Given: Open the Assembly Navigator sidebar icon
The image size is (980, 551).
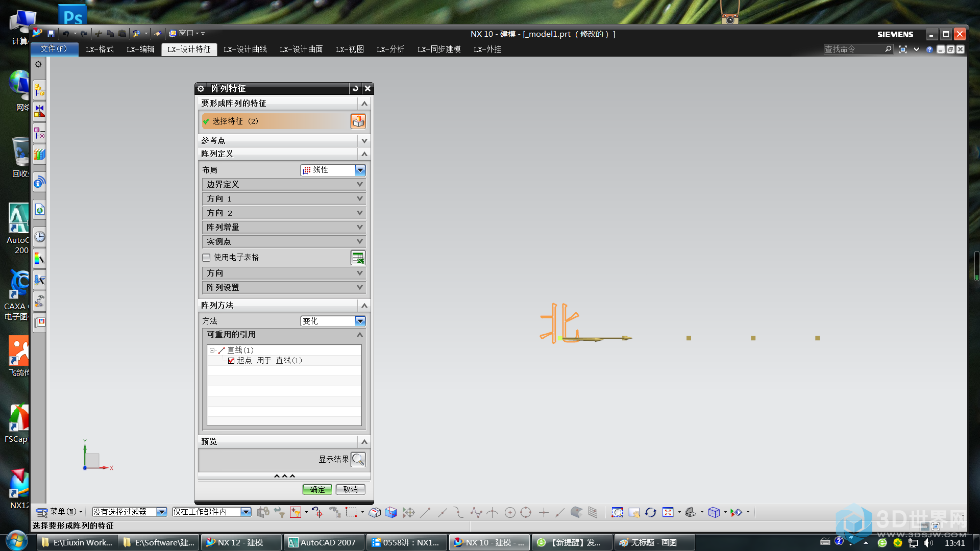Looking at the screenshot, I should coord(39,91).
